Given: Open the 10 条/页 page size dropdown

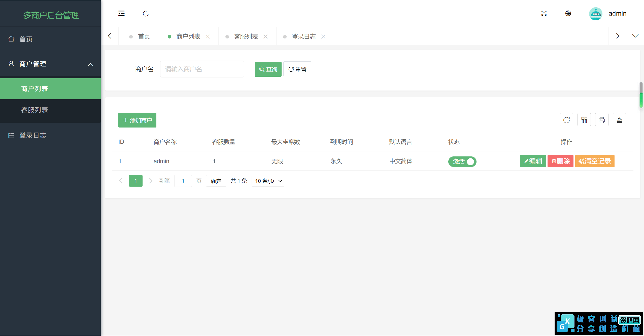Looking at the screenshot, I should coord(267,181).
